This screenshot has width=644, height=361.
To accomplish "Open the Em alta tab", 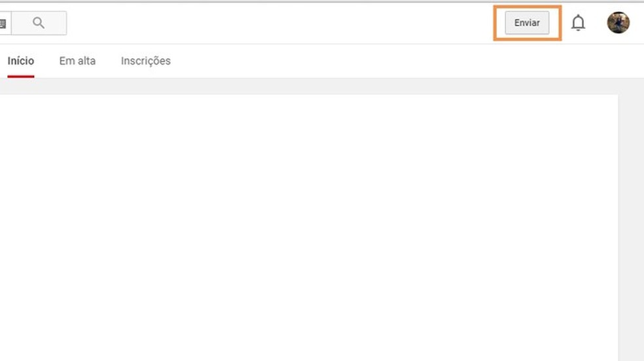I will 77,61.
